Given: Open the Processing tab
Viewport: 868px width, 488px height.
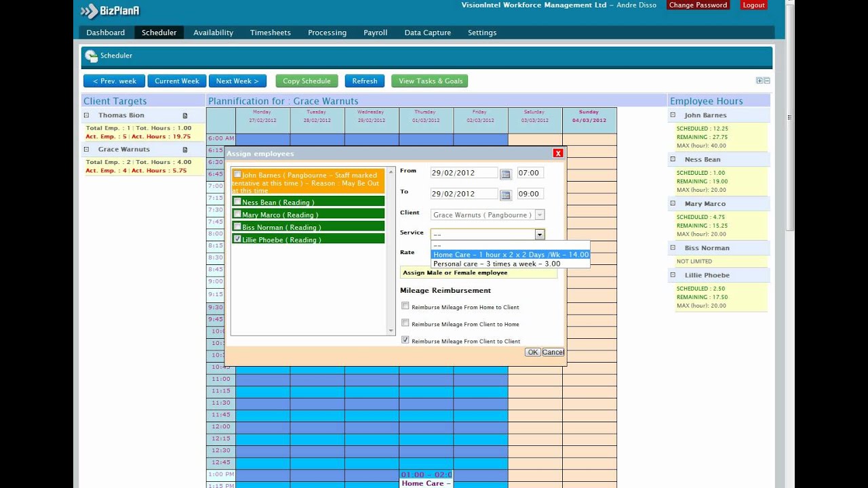Looking at the screenshot, I should point(327,33).
